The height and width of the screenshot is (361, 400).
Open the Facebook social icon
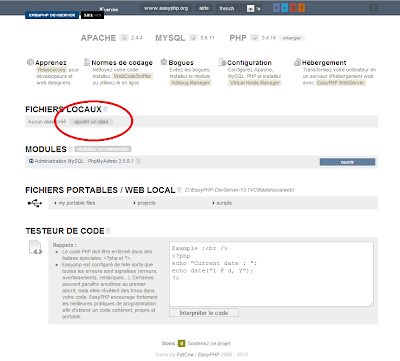276,8
